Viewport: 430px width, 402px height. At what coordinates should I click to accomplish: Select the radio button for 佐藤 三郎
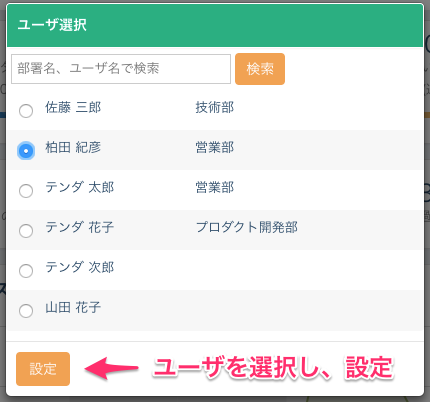click(x=26, y=111)
